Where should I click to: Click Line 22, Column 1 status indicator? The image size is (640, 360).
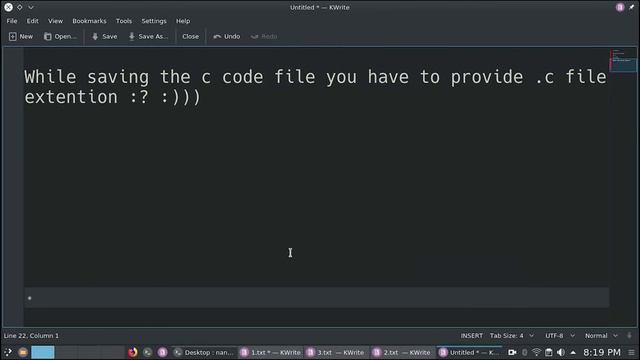click(x=31, y=336)
